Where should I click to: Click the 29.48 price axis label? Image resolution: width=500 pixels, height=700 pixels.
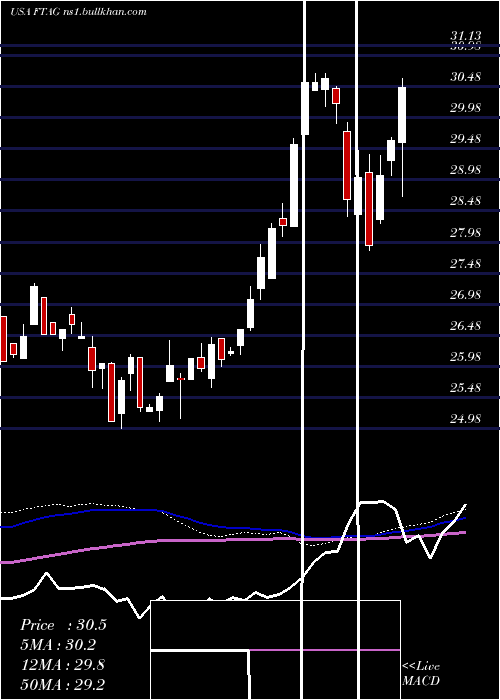[465, 139]
